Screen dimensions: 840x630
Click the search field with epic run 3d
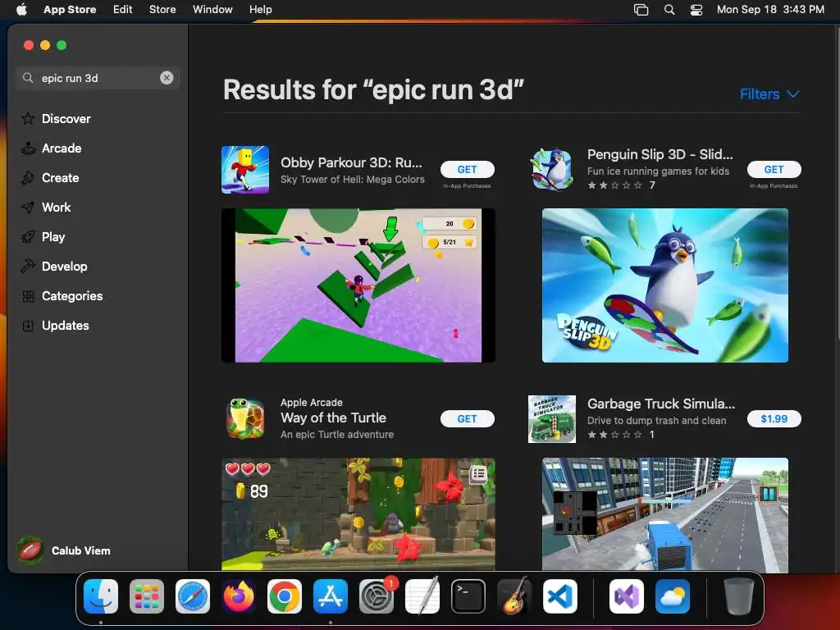(98, 78)
